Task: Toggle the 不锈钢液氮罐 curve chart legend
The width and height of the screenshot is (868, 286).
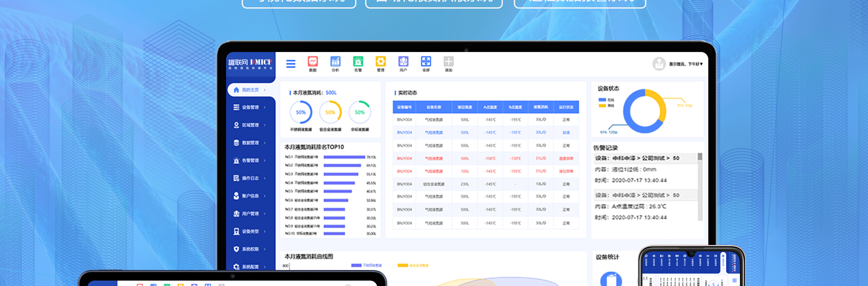Action: [366, 265]
